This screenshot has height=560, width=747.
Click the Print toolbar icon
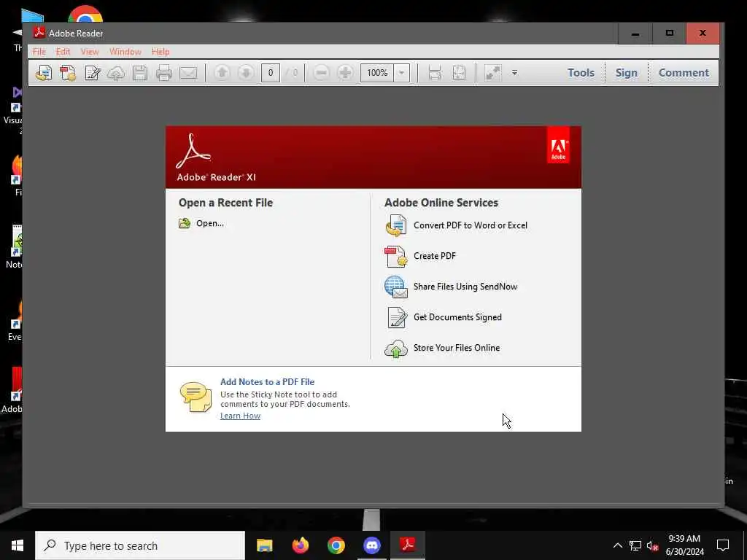(164, 73)
